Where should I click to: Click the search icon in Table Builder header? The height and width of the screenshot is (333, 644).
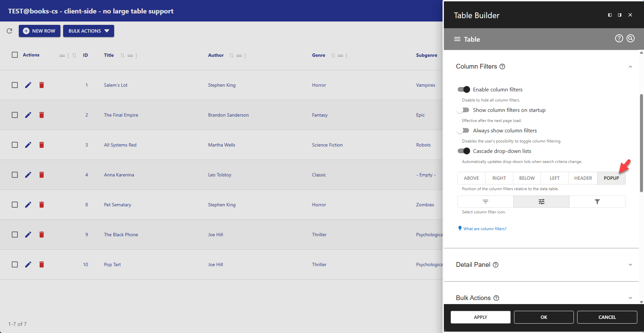coord(631,38)
